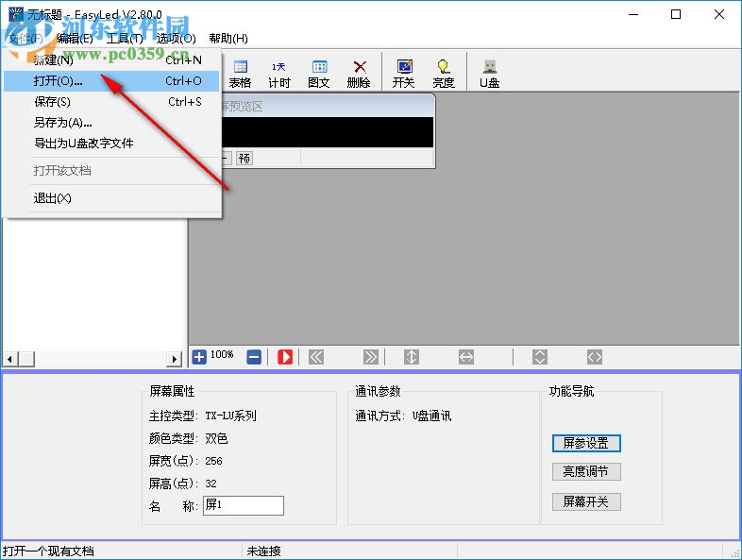Click the TX-LU系列 controller type value
The image size is (742, 560).
click(x=231, y=416)
